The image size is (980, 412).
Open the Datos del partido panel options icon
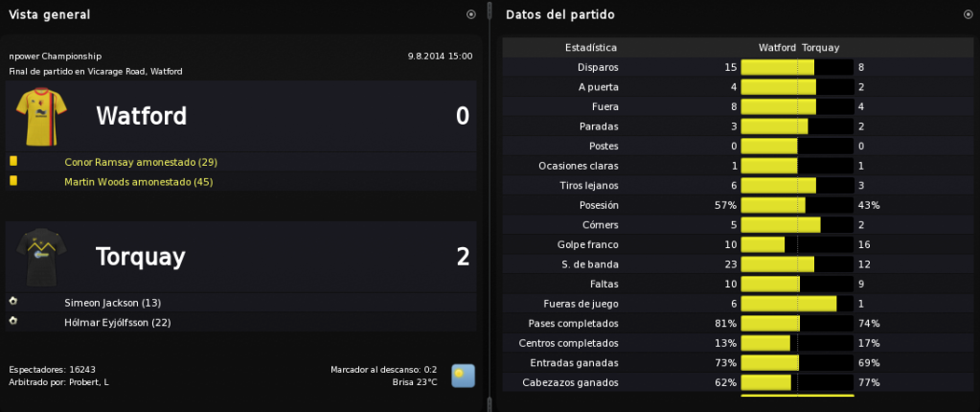pyautogui.click(x=969, y=14)
